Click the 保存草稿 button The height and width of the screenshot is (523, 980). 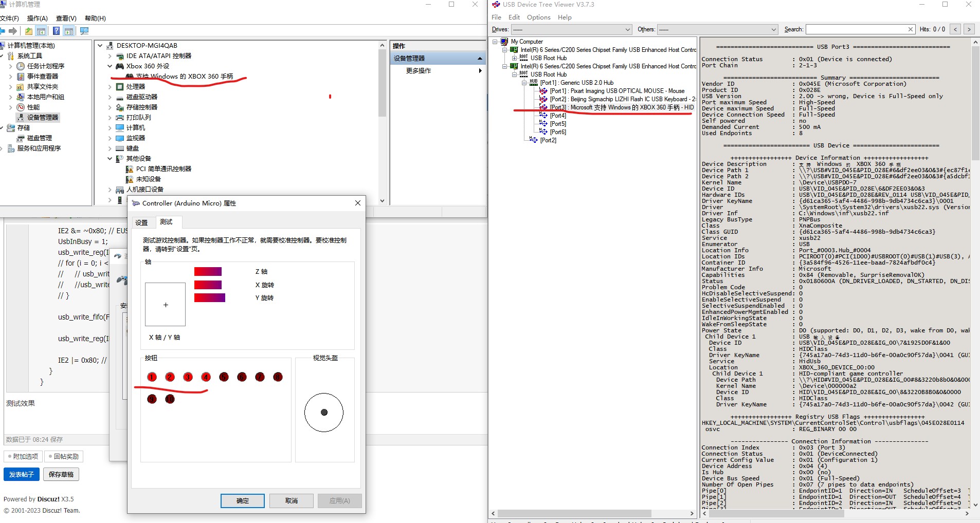tap(61, 475)
